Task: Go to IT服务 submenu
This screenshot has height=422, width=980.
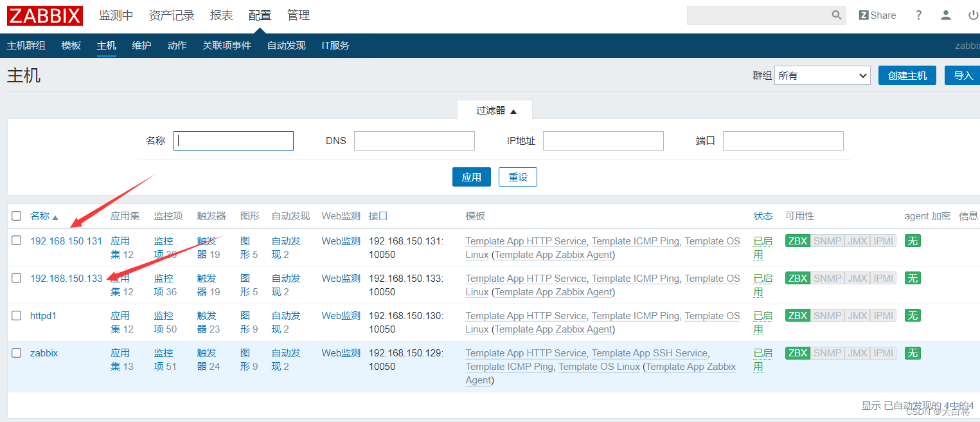Action: click(x=335, y=46)
